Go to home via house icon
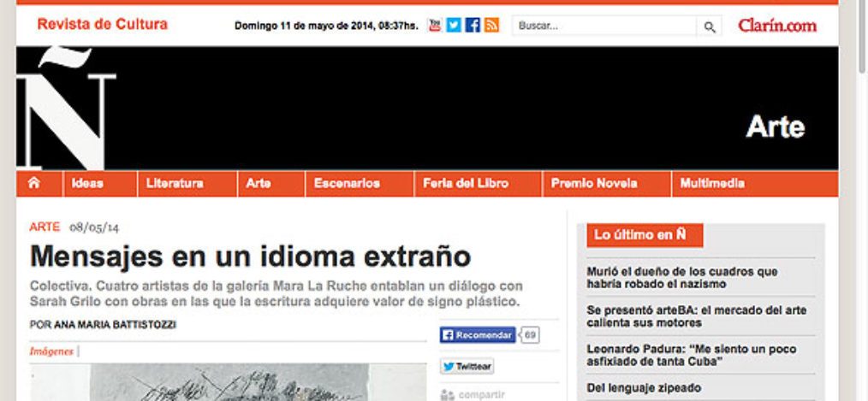This screenshot has width=868, height=401. click(34, 183)
